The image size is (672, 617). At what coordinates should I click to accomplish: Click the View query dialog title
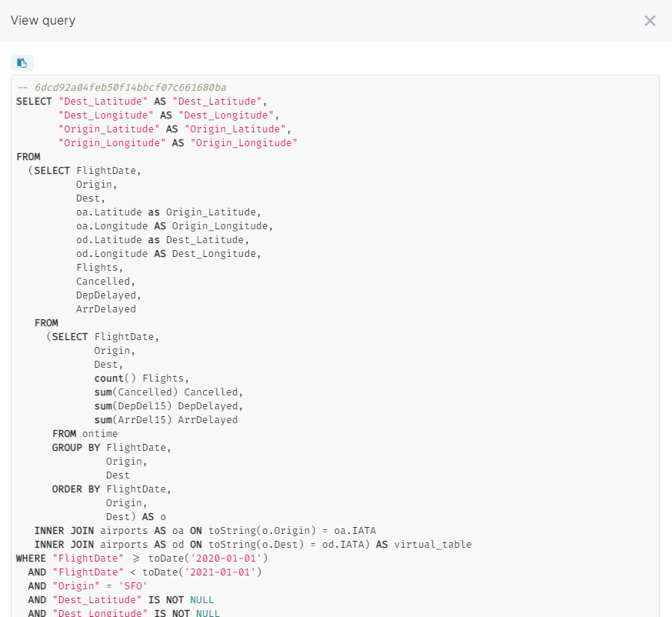point(42,21)
